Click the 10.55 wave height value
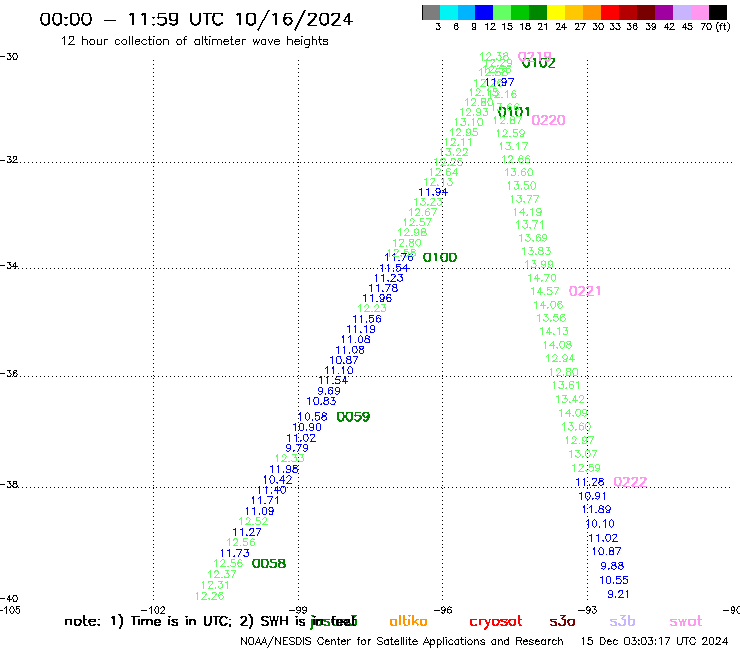This screenshot has height=650, width=740. point(614,580)
